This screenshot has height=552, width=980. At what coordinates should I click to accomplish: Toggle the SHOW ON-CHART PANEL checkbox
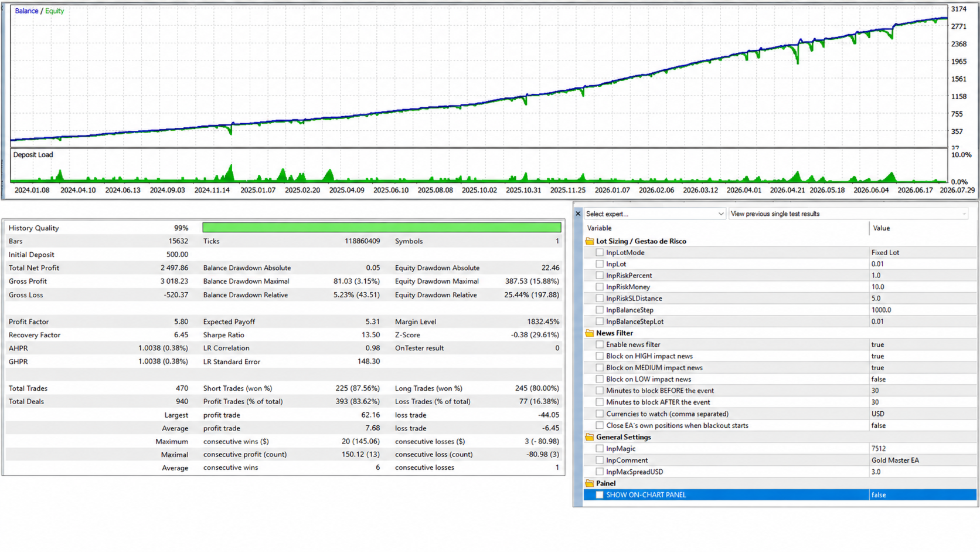click(x=600, y=495)
